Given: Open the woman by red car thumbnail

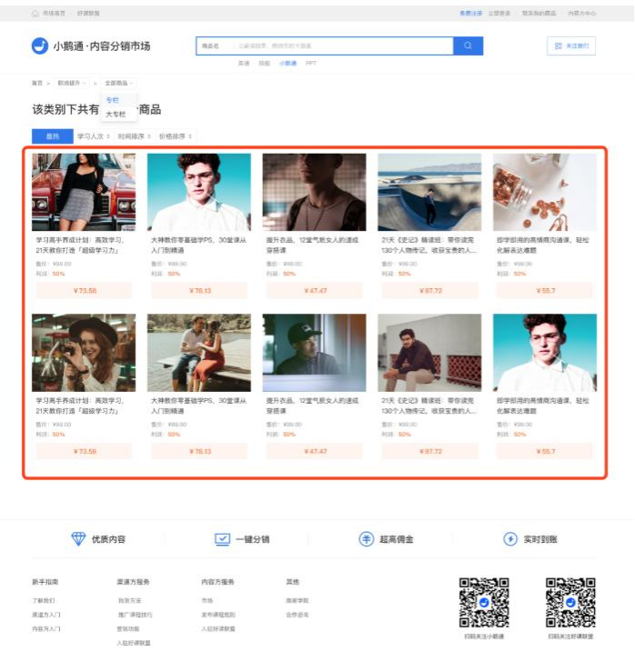Looking at the screenshot, I should click(x=84, y=193).
